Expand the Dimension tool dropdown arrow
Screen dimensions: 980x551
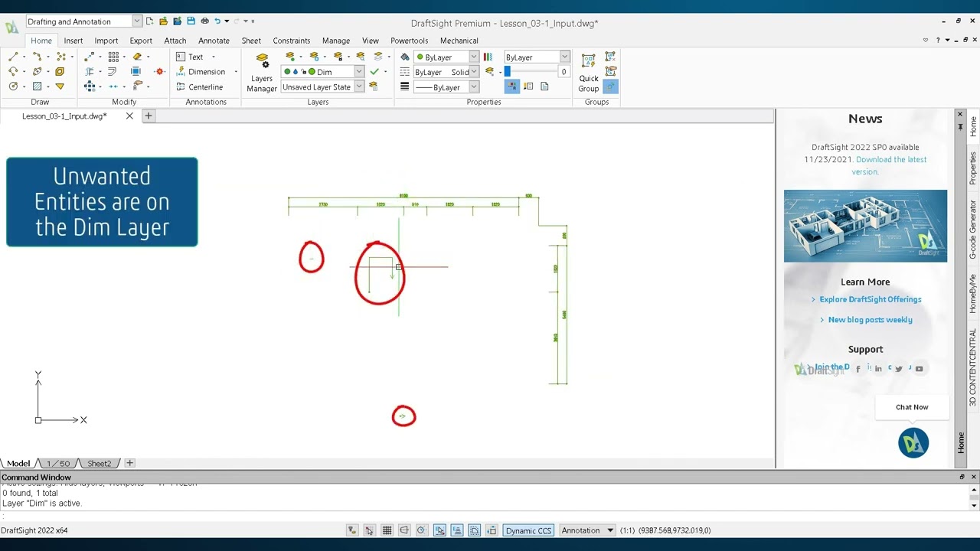click(236, 72)
